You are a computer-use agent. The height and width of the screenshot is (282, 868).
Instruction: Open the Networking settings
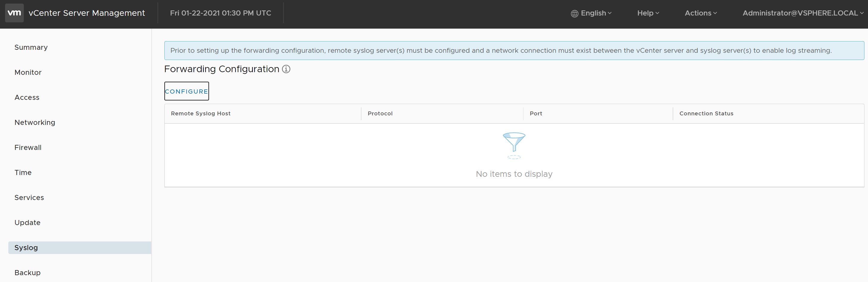pos(35,123)
